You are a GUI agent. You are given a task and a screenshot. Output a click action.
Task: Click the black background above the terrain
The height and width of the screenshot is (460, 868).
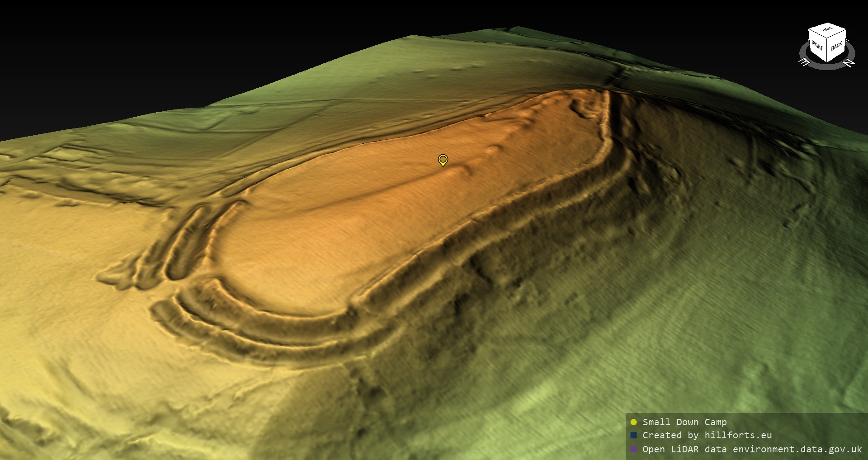[181, 45]
